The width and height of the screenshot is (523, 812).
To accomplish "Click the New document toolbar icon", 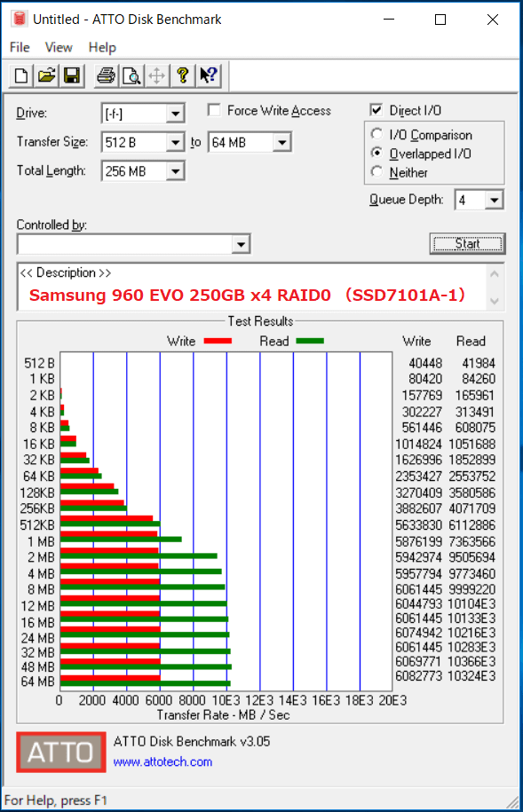I will (21, 75).
